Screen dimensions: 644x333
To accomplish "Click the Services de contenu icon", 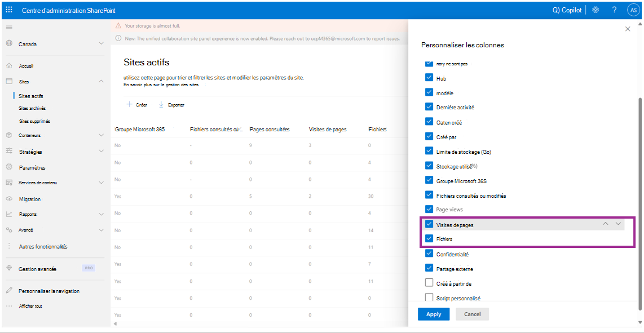I will 9,183.
